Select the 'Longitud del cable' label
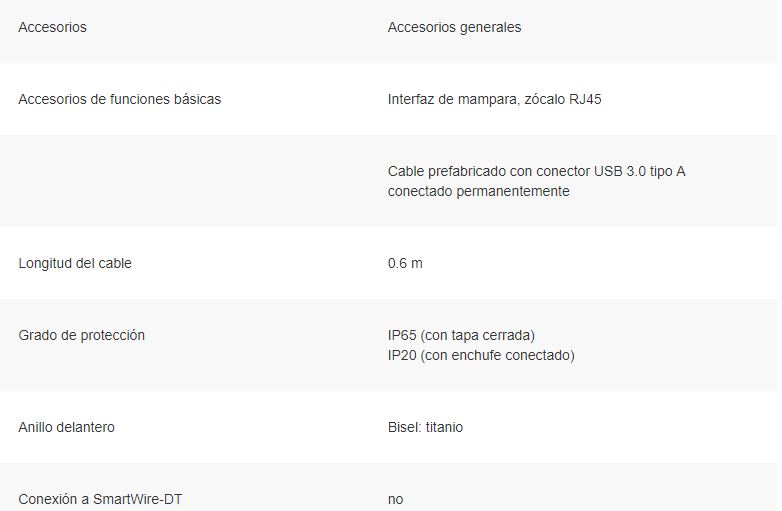 (x=75, y=263)
